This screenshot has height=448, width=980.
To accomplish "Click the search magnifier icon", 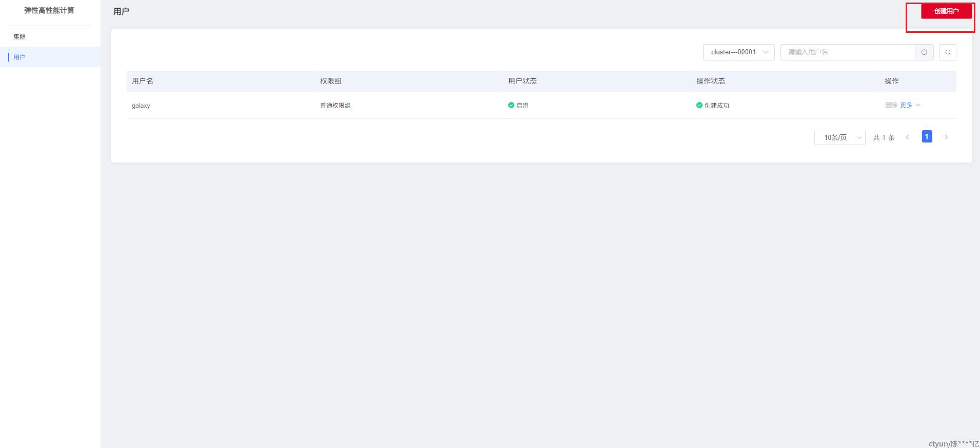I will click(x=924, y=52).
